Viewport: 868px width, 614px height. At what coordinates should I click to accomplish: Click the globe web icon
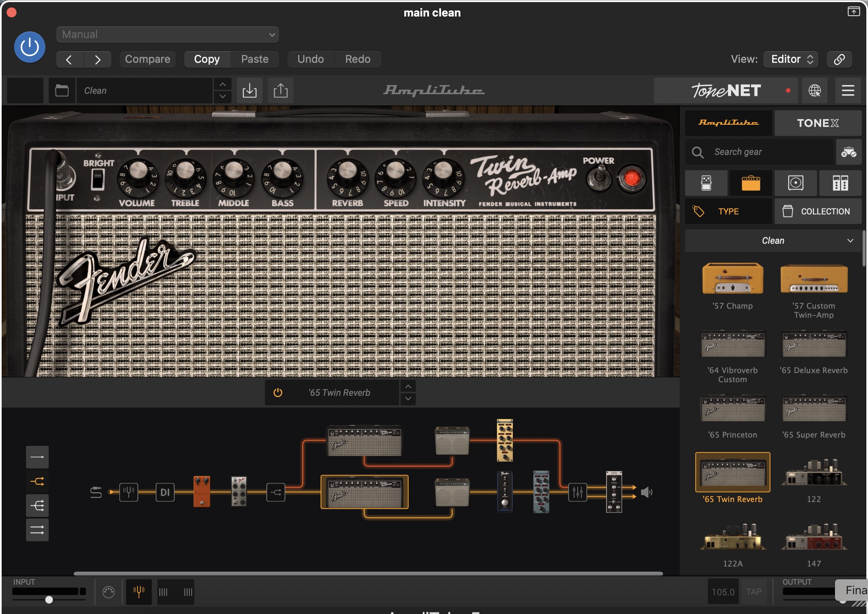[814, 90]
